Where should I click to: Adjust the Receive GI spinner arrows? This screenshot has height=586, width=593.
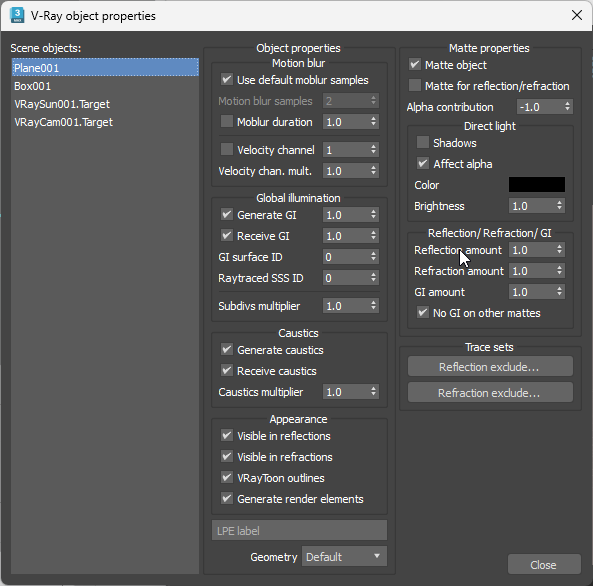pyautogui.click(x=373, y=236)
